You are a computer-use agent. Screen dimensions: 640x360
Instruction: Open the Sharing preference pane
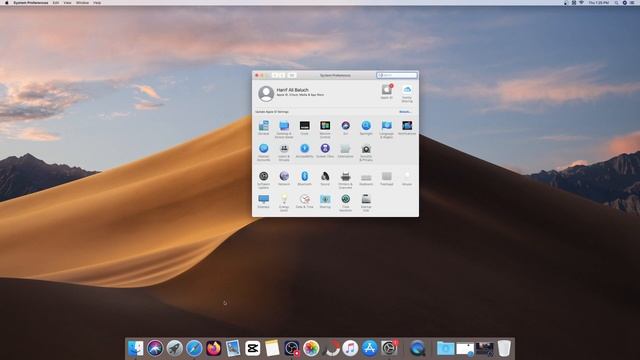[325, 201]
